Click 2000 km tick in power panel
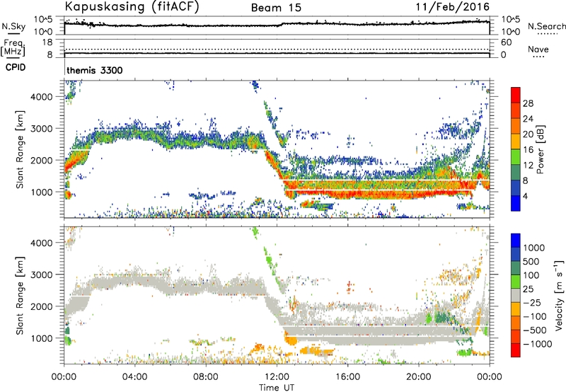 (x=41, y=160)
